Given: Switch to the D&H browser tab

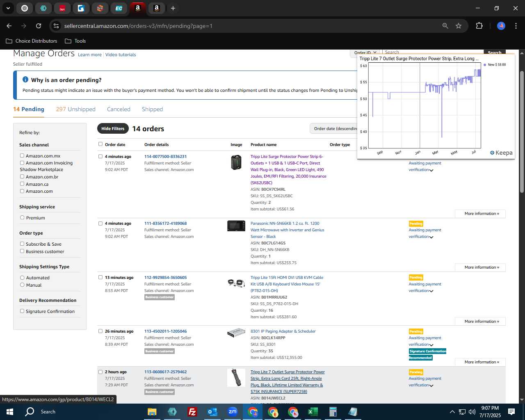Looking at the screenshot, I should [62, 8].
